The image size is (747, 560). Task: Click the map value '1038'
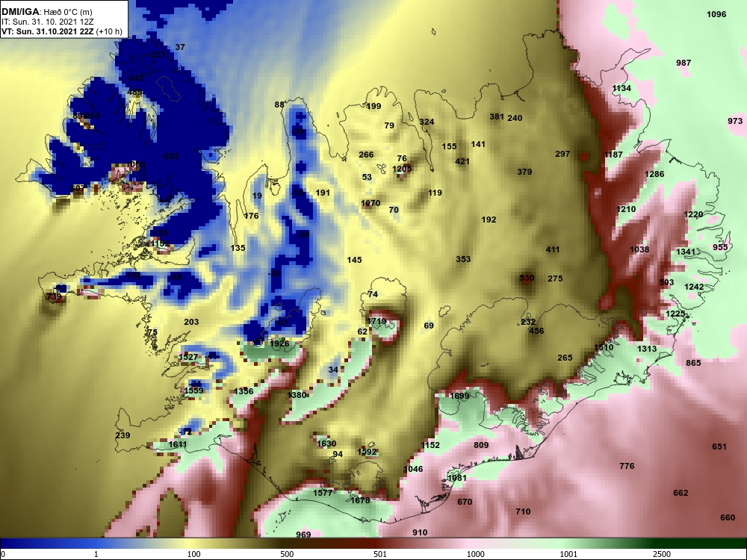pos(639,249)
